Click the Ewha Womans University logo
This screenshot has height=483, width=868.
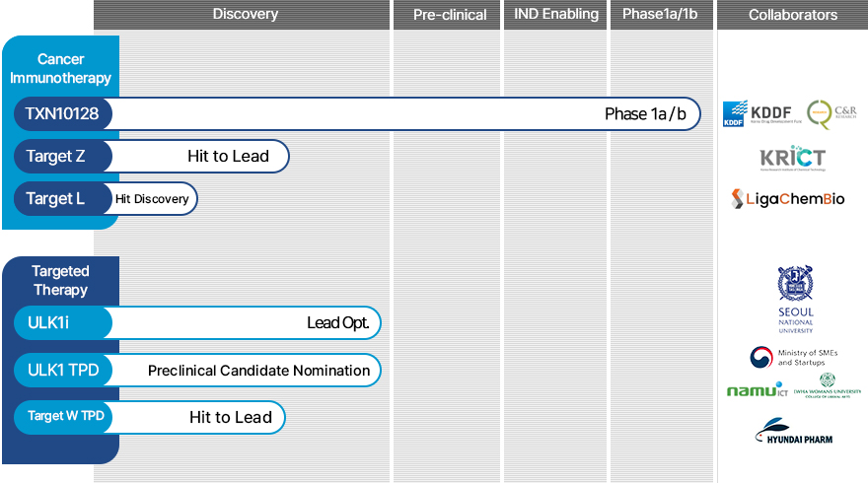click(x=827, y=387)
